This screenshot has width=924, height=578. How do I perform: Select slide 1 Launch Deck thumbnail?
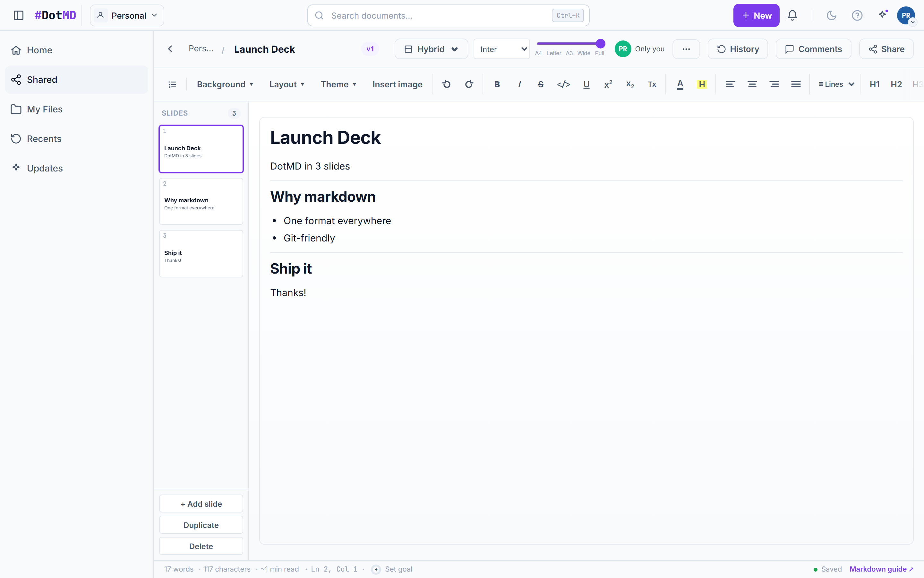click(x=201, y=149)
